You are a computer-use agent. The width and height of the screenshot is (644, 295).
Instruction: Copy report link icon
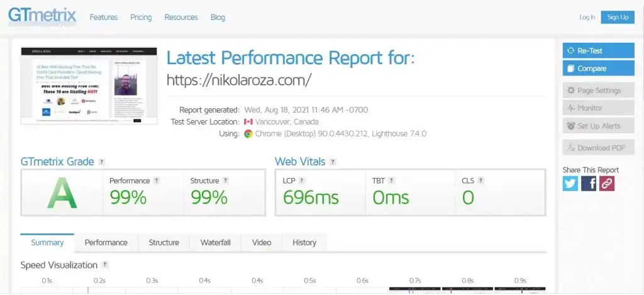coord(607,183)
